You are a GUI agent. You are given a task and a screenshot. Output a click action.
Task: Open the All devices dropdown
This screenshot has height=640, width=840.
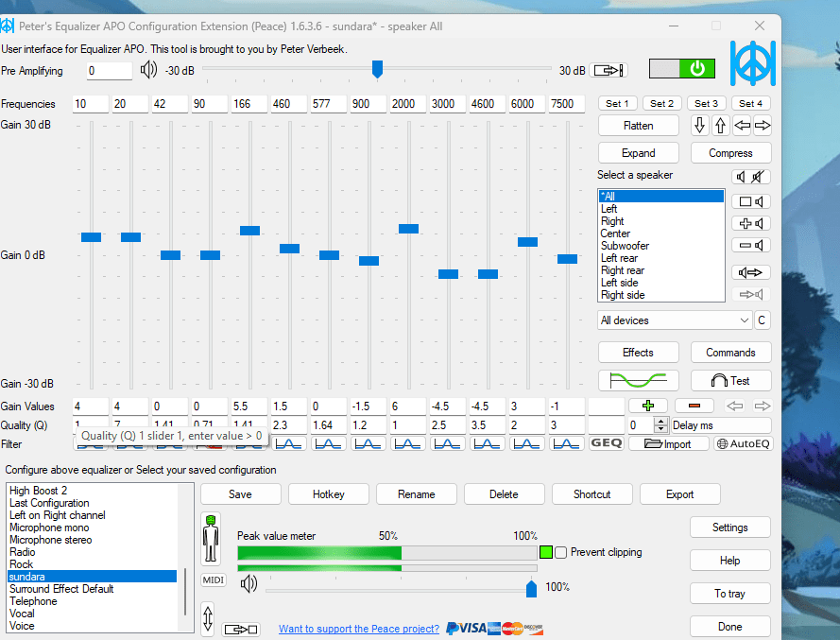[675, 320]
